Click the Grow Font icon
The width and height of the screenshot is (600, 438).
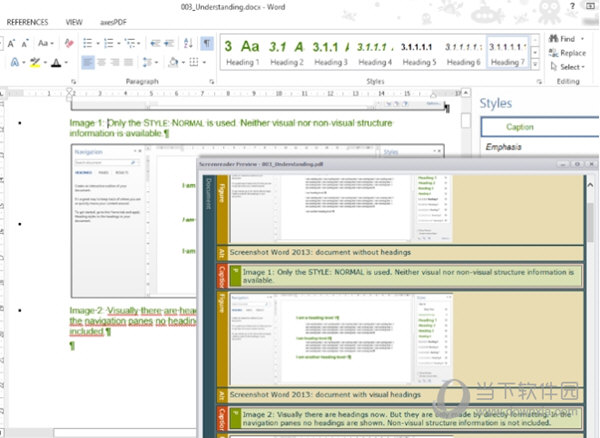click(11, 43)
